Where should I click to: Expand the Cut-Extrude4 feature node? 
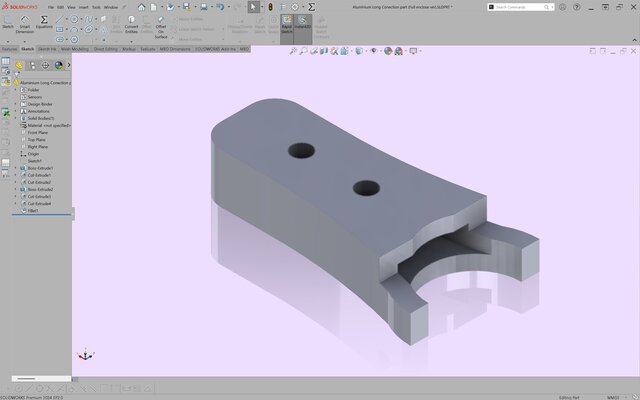(x=16, y=204)
